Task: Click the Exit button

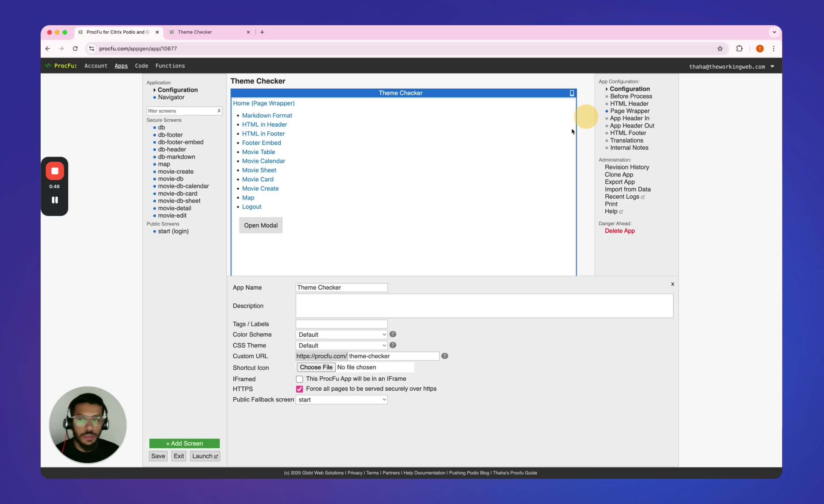Action: click(x=179, y=456)
